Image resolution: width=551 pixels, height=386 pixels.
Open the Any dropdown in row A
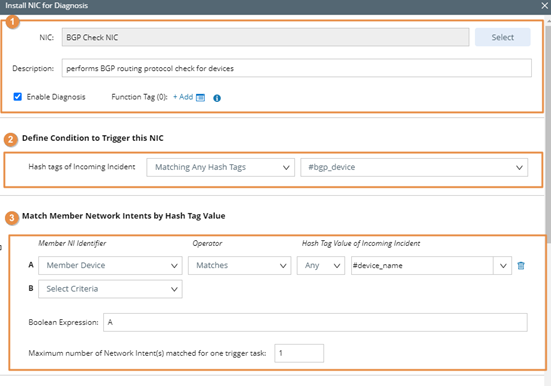[320, 265]
